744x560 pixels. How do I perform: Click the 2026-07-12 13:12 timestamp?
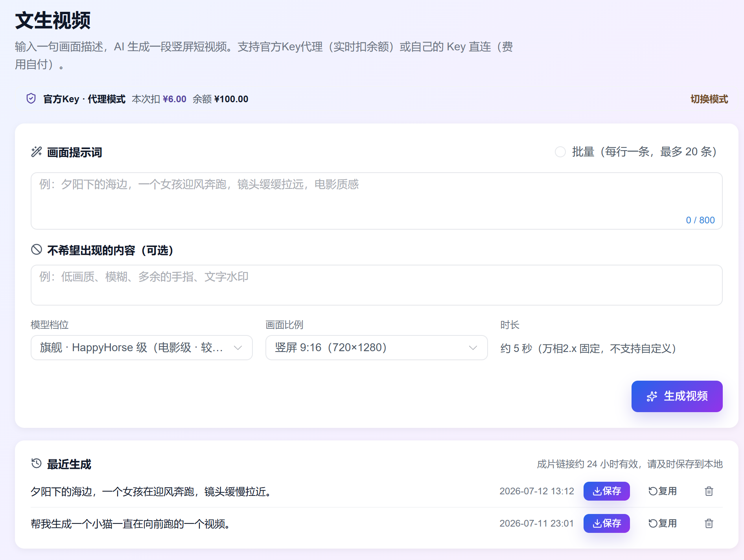(x=537, y=491)
